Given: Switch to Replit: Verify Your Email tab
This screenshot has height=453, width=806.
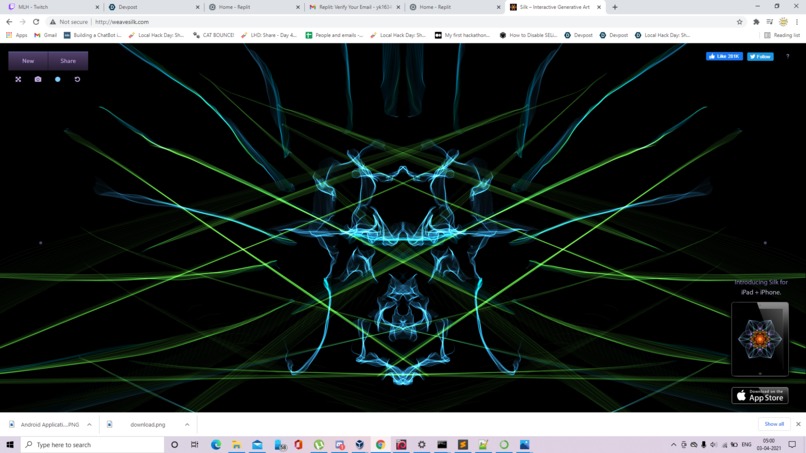Looking at the screenshot, I should click(354, 7).
